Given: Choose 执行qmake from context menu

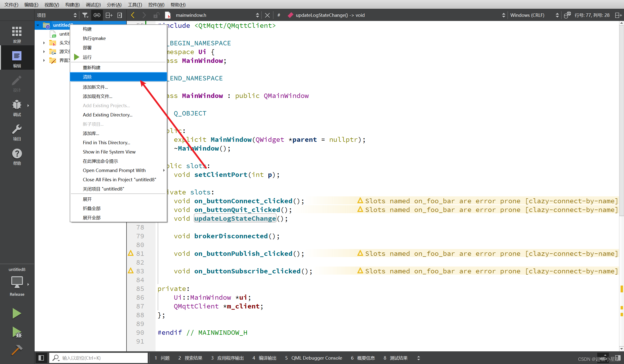Looking at the screenshot, I should coord(118,38).
